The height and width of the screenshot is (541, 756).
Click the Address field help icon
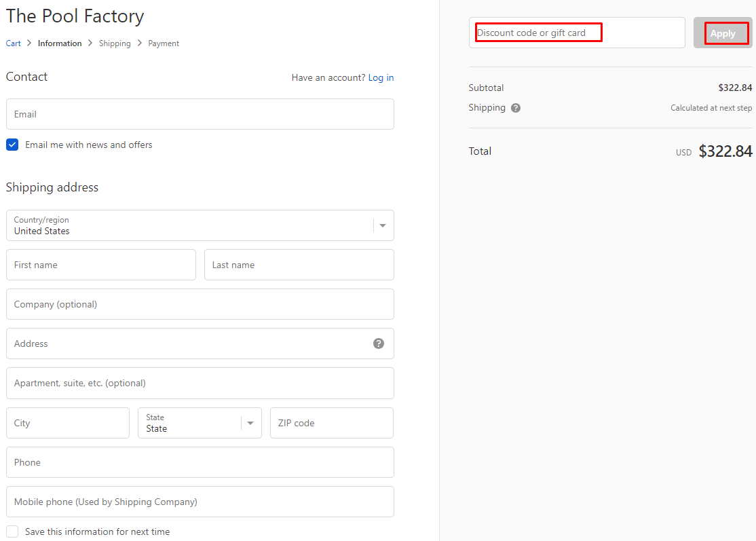(x=379, y=343)
